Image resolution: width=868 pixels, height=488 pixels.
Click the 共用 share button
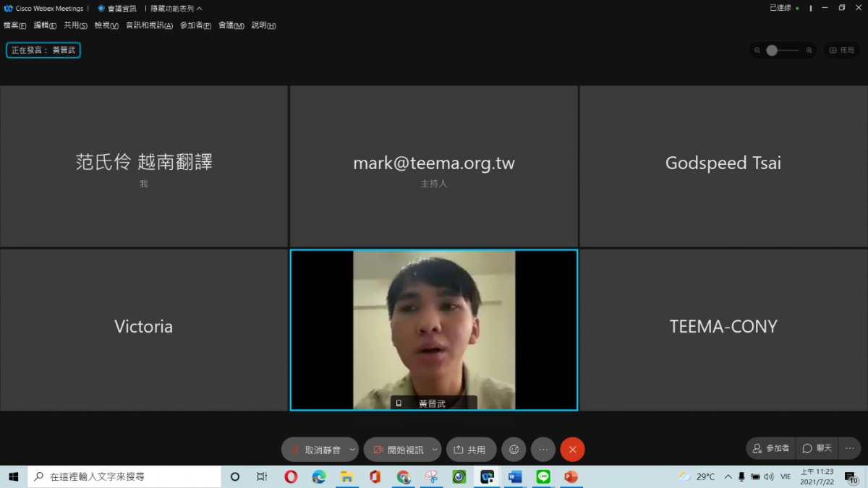pyautogui.click(x=471, y=450)
